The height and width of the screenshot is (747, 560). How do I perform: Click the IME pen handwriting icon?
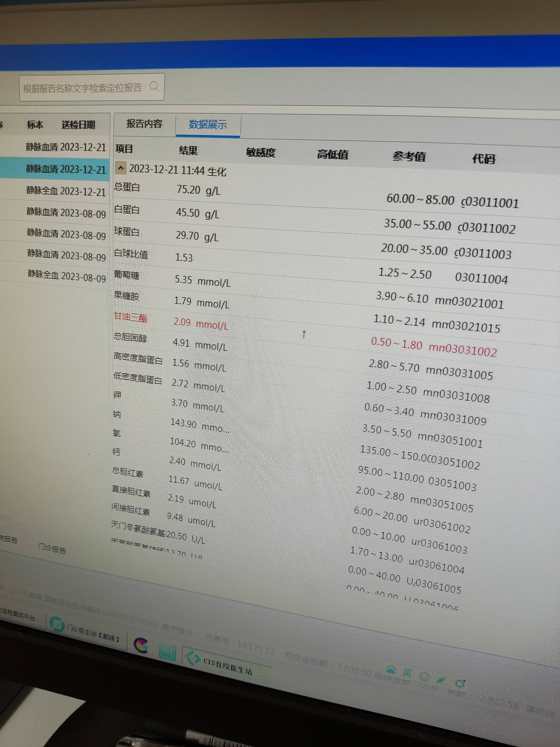point(441,680)
